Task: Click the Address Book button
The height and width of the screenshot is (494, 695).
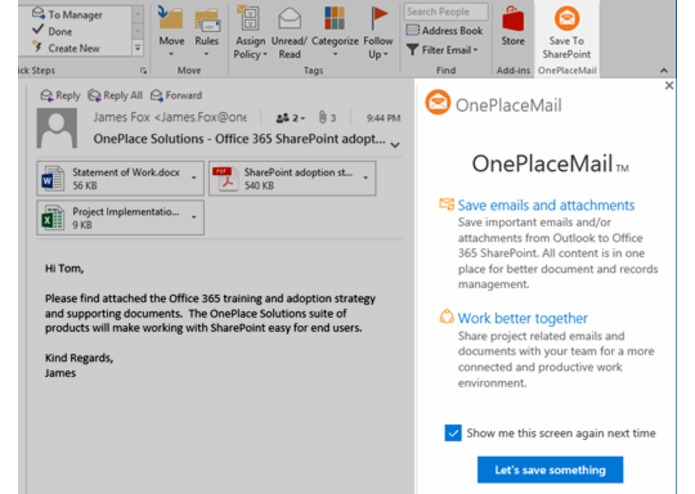Action: (444, 31)
